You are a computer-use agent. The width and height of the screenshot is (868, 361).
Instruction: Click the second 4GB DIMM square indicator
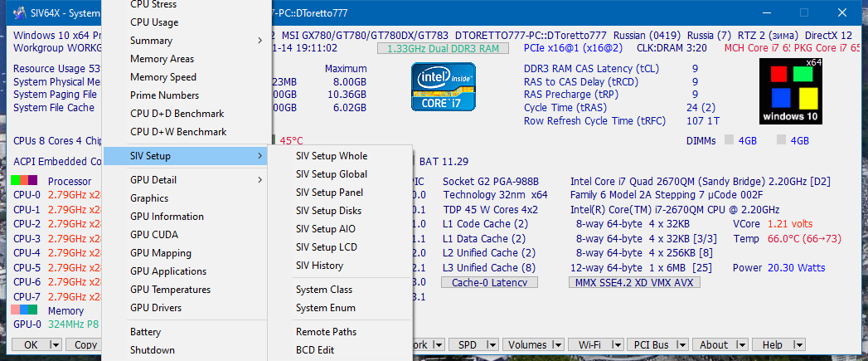point(782,140)
